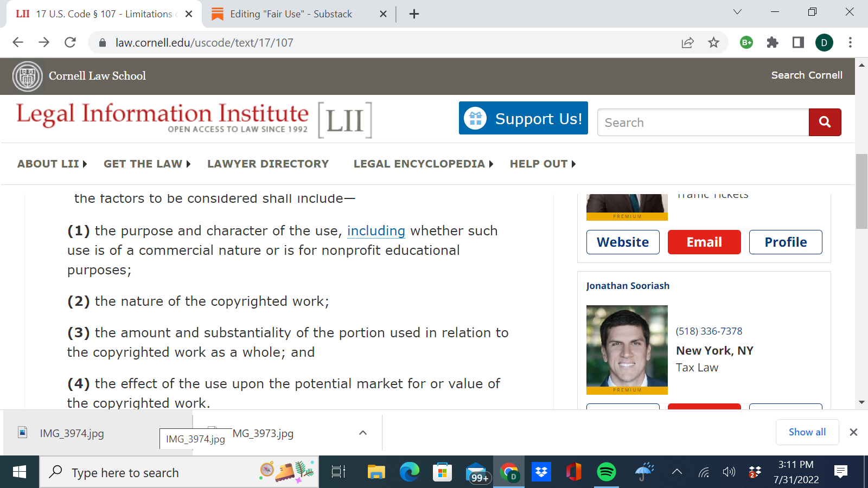
Task: Toggle the browser side panel
Action: coord(797,42)
